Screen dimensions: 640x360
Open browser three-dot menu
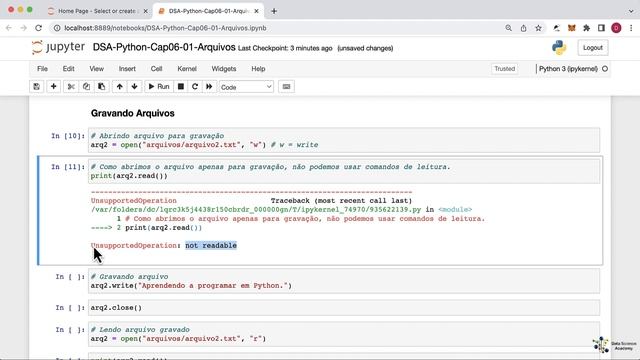[x=631, y=28]
